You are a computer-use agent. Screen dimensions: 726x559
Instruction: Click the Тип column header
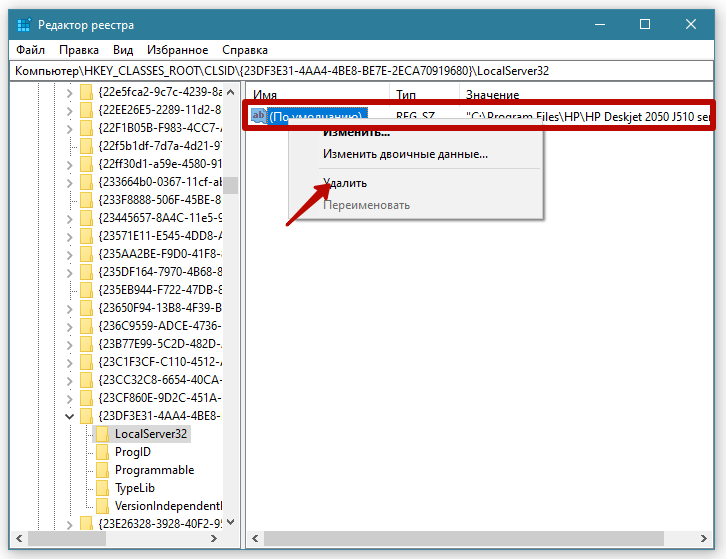406,94
